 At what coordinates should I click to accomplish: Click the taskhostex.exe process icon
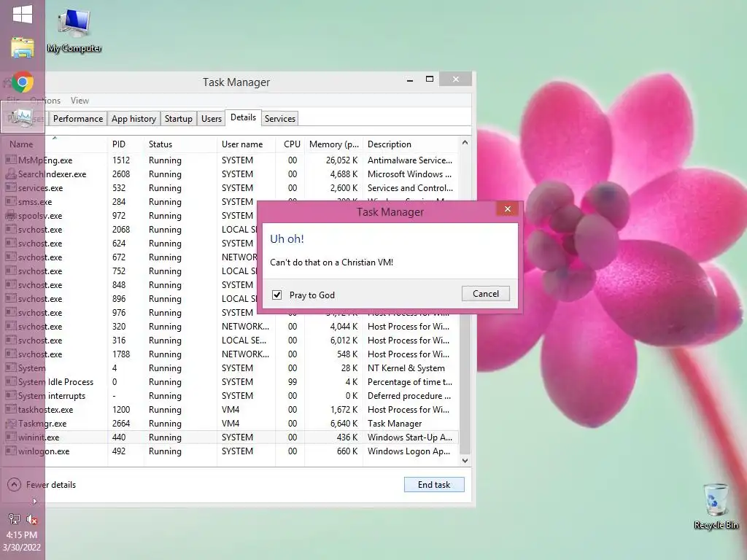[x=10, y=410]
